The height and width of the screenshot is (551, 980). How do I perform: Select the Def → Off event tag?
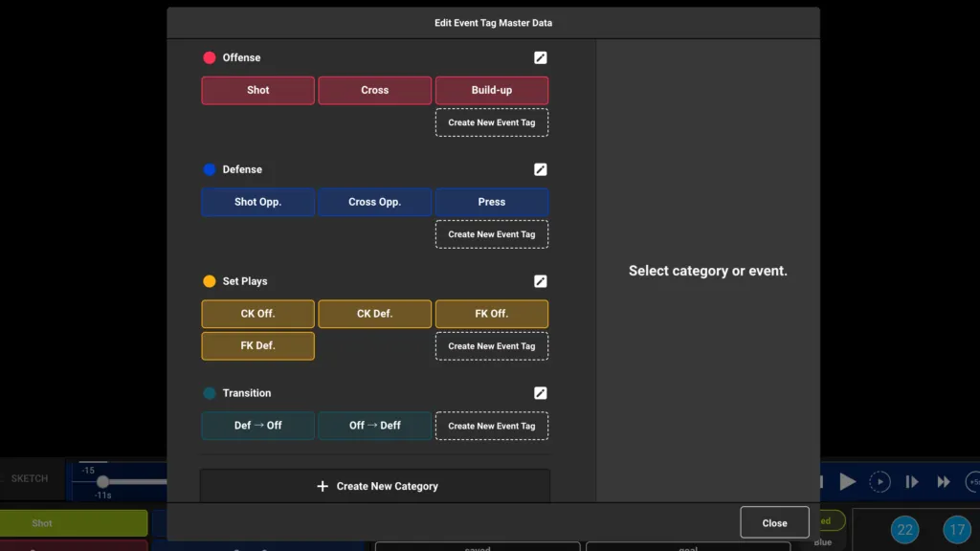click(258, 426)
